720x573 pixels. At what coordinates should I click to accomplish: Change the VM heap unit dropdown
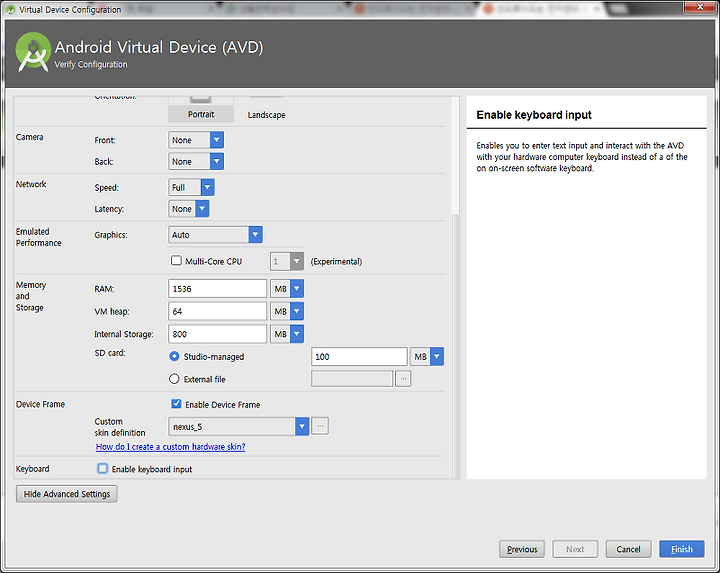(287, 311)
